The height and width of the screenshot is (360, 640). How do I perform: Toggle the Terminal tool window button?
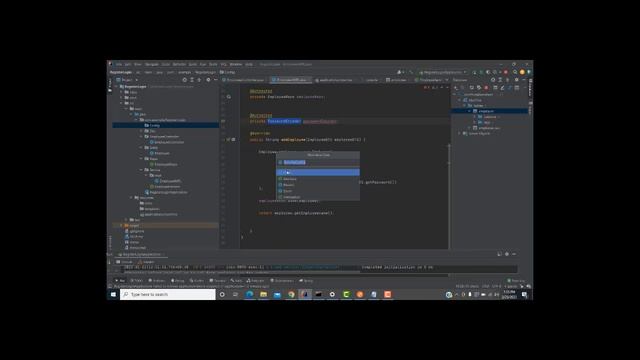pyautogui.click(x=217, y=281)
